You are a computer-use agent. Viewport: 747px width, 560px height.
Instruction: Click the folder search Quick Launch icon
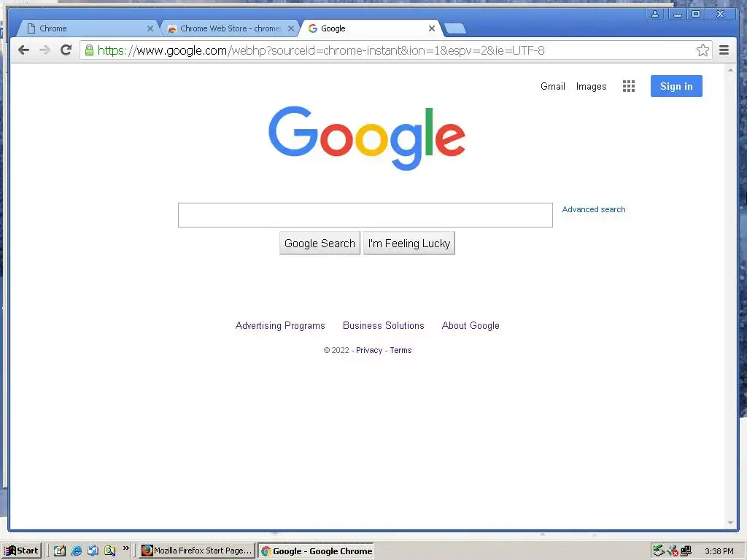(x=110, y=551)
